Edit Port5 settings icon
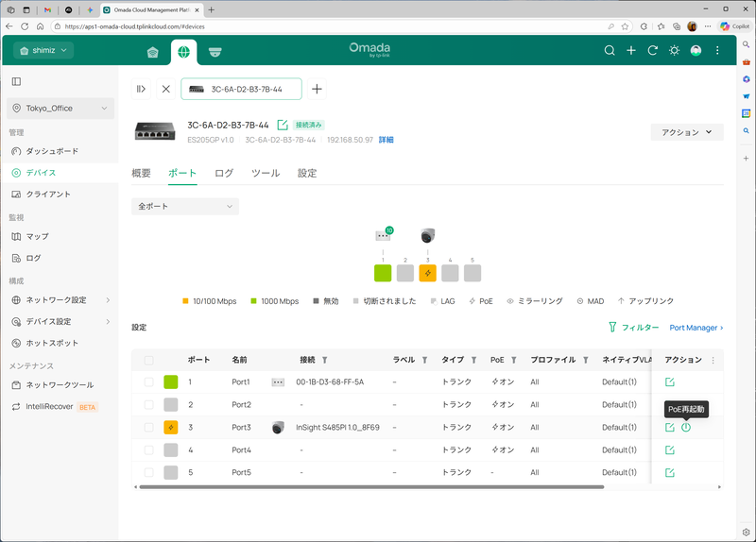 click(670, 473)
